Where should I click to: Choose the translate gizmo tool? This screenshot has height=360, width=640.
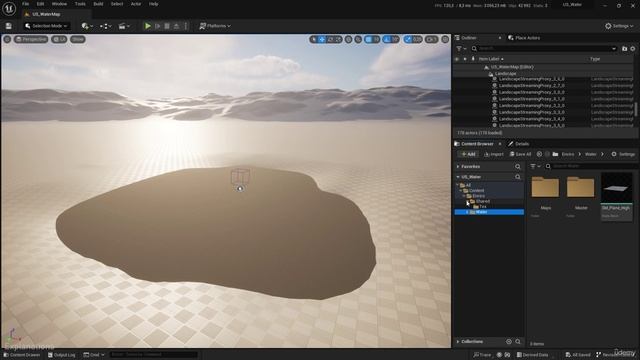click(x=322, y=39)
